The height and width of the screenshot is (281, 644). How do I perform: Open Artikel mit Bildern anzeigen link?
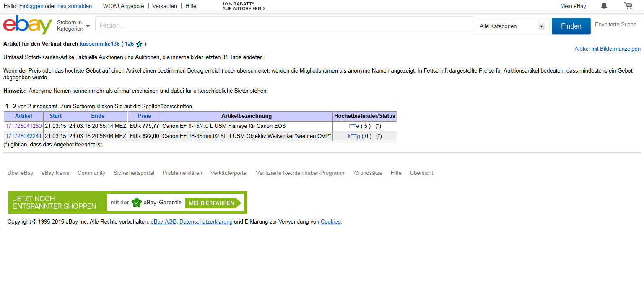click(x=607, y=49)
